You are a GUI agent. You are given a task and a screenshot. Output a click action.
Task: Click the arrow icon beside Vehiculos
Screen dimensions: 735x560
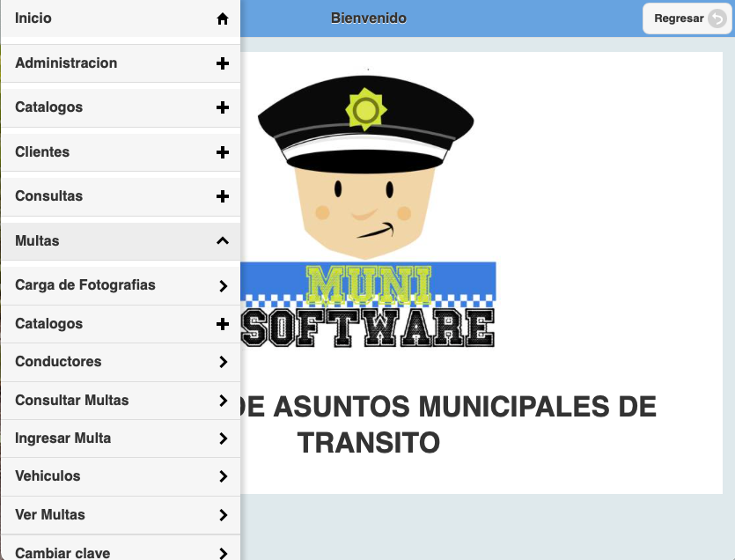click(223, 476)
